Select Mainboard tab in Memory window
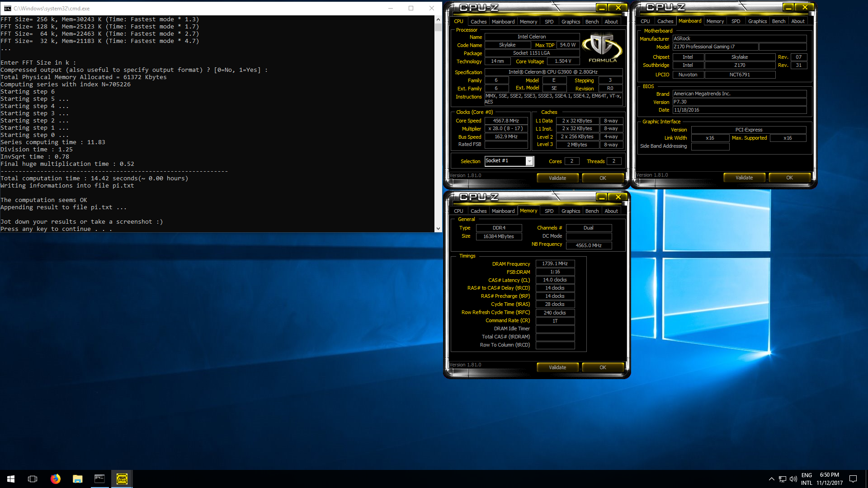Screen dimensions: 868x488 503,211
